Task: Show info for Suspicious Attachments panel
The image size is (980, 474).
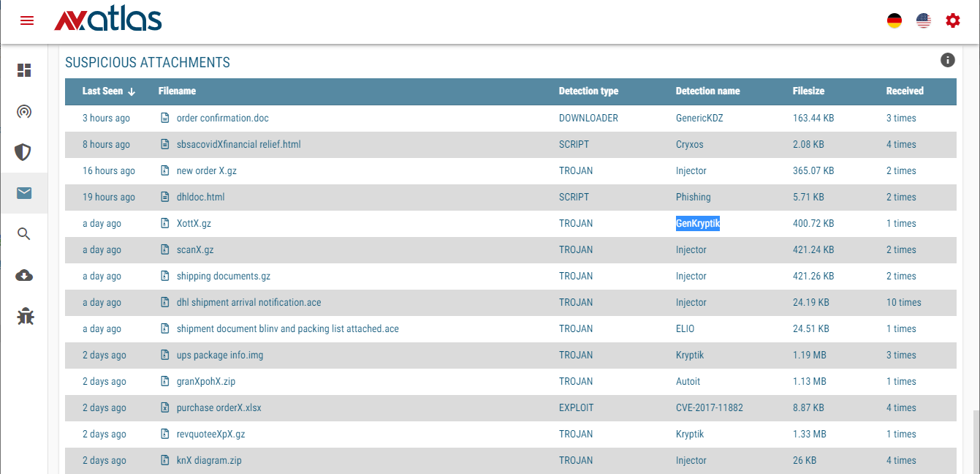Action: [948, 60]
